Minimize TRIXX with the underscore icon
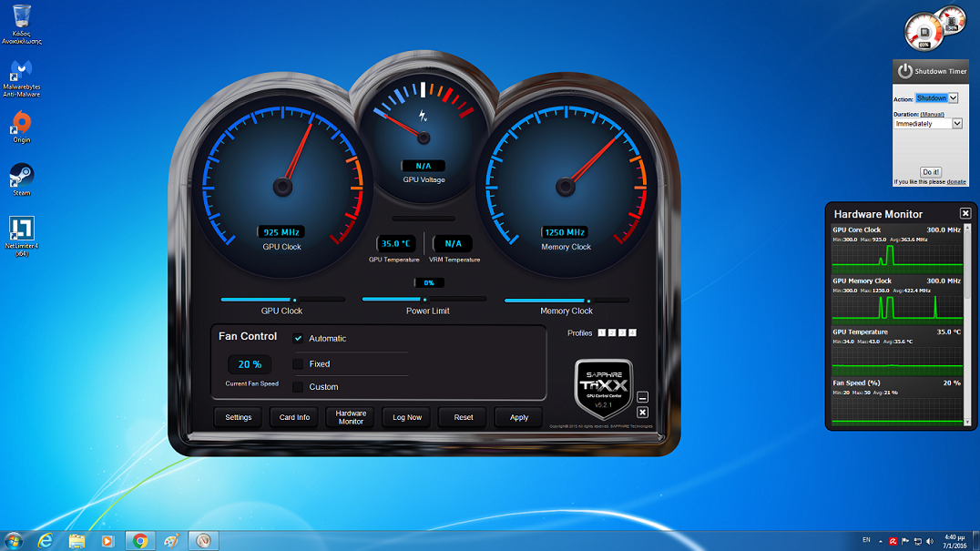 pyautogui.click(x=642, y=397)
